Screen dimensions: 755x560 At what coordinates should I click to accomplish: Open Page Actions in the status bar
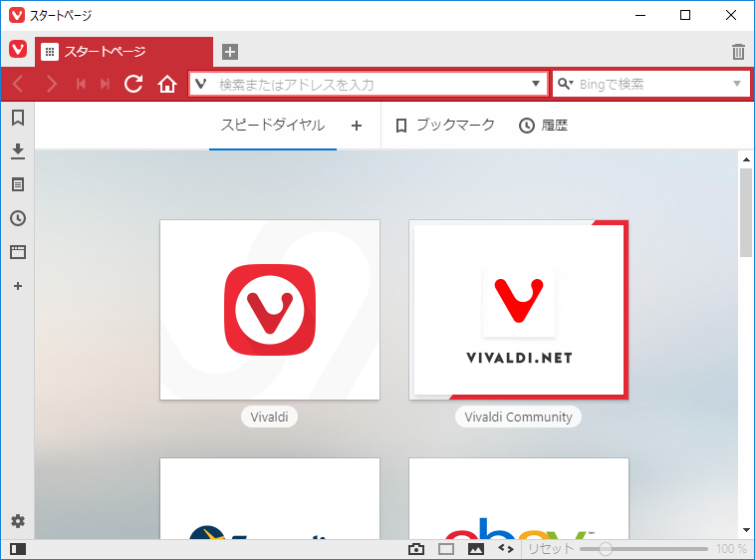tap(506, 548)
